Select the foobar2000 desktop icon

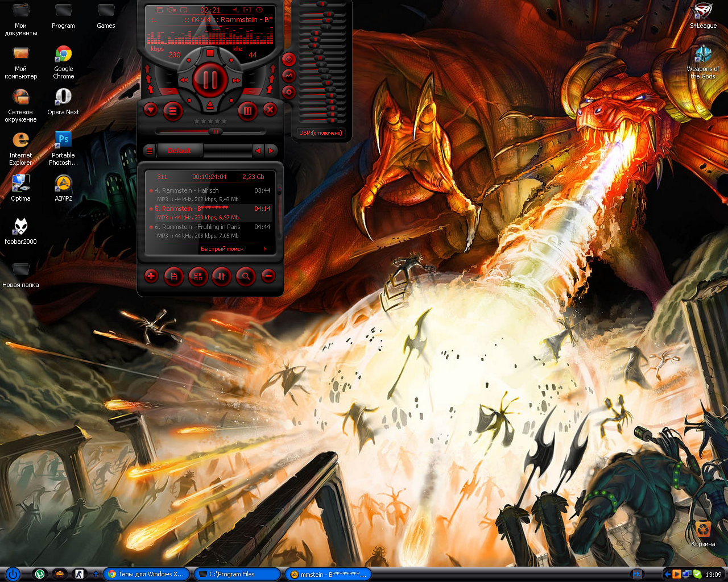coord(20,231)
